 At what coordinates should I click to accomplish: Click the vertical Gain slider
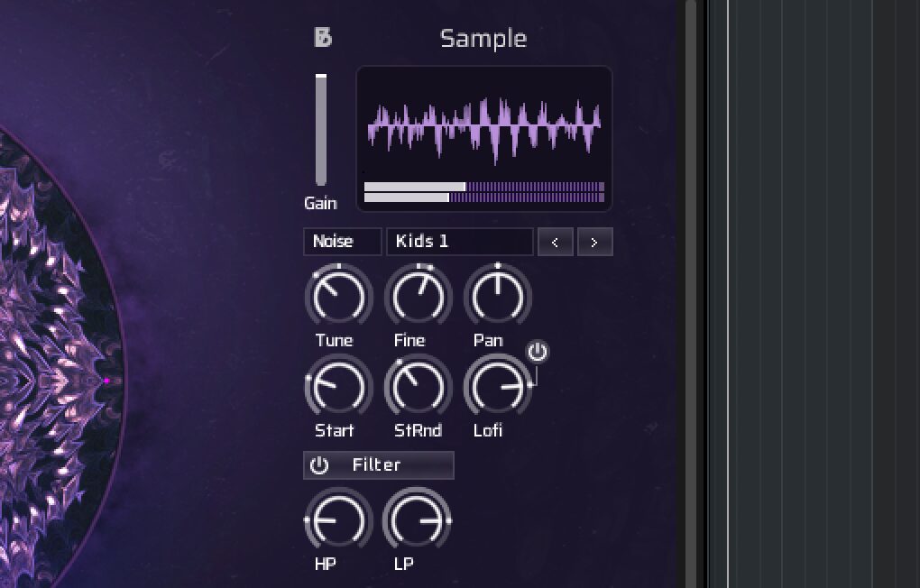320,129
